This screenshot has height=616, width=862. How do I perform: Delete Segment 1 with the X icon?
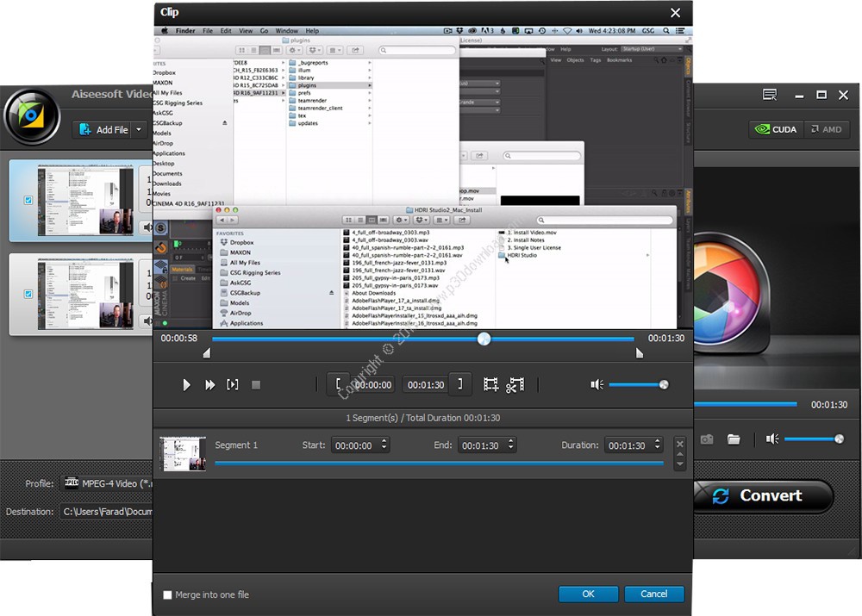(x=680, y=444)
